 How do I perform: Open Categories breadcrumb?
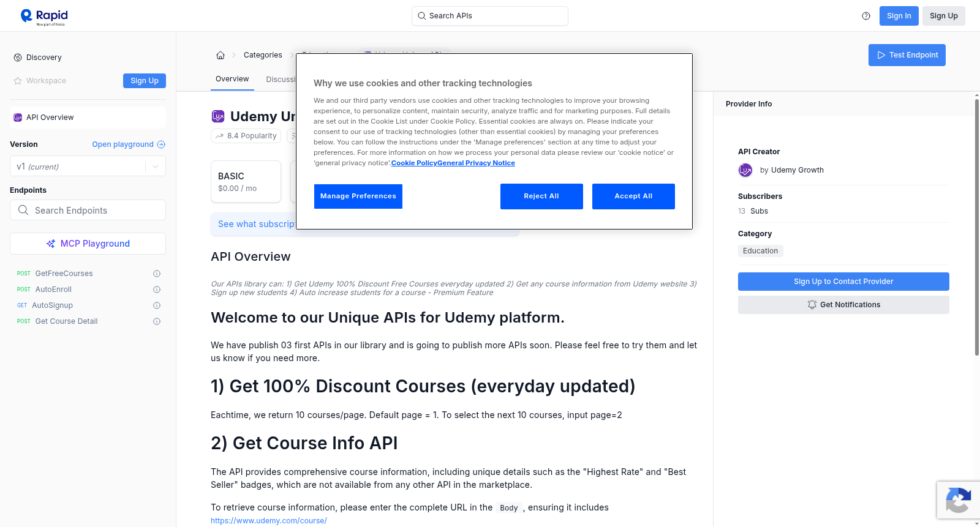[x=263, y=55]
